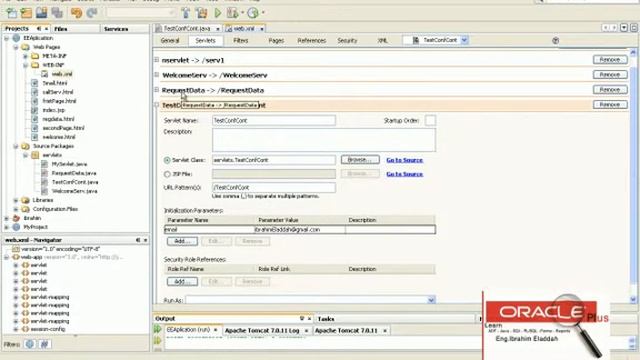The image size is (640, 360).
Task: Click Add under Initialization Parameters
Action: (x=182, y=241)
